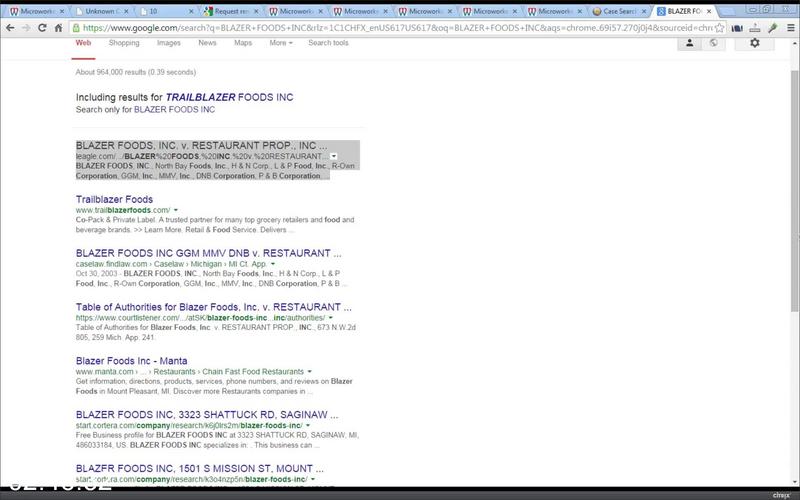Close the Case Search tab
Screen dimensions: 800x500
click(x=644, y=11)
